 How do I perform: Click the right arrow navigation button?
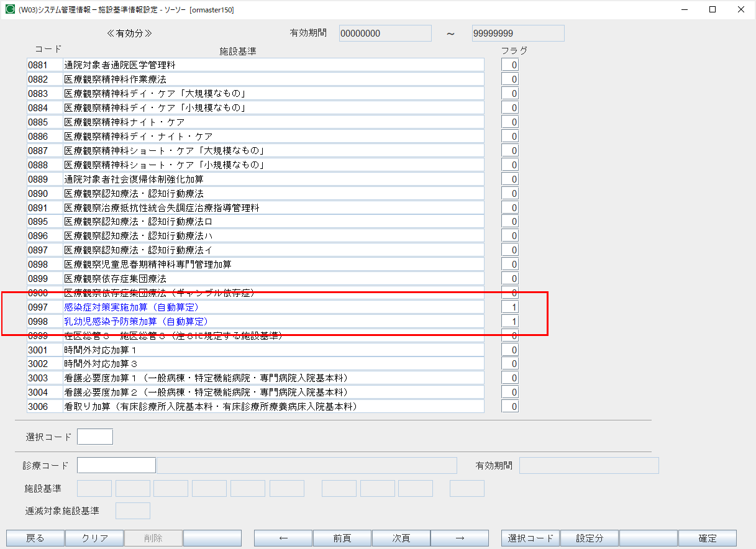(460, 538)
